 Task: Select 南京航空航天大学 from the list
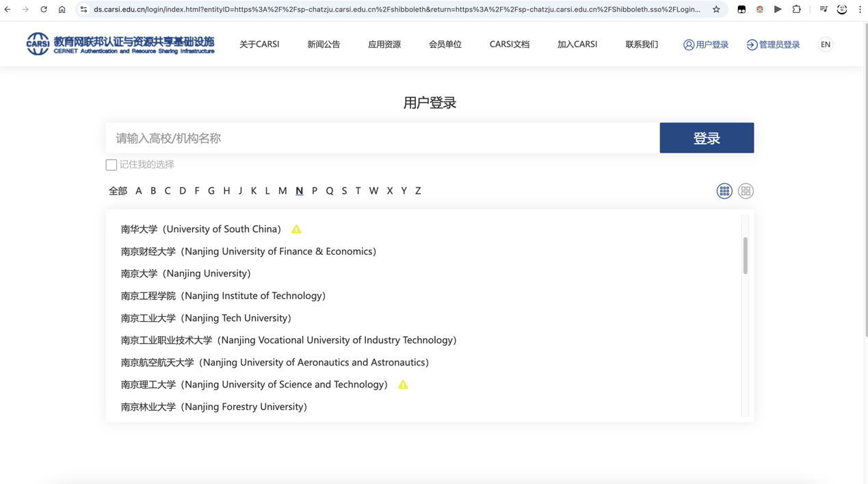click(275, 363)
